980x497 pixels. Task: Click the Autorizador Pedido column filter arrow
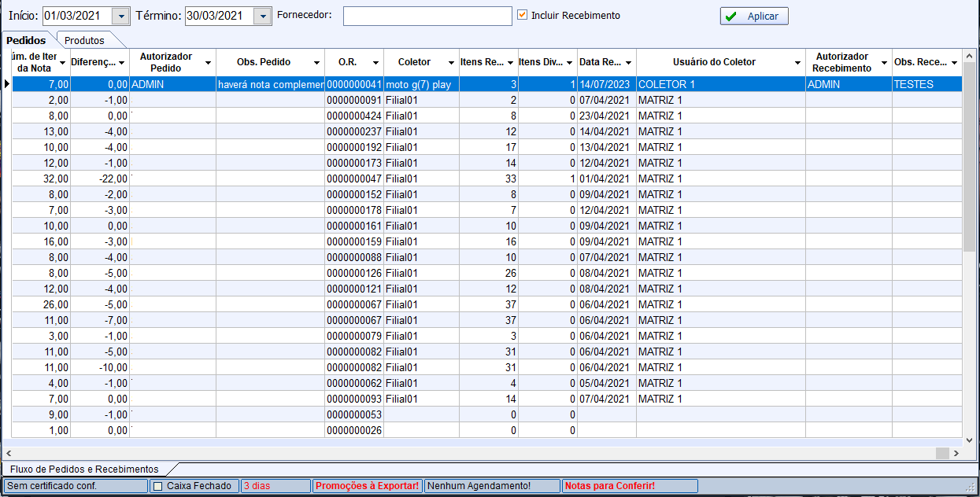208,62
